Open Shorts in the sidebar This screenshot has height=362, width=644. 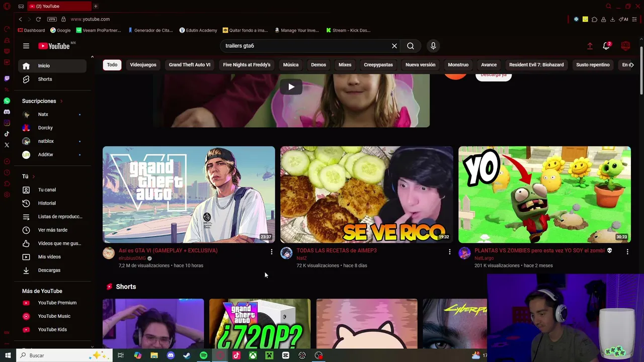pos(52,79)
